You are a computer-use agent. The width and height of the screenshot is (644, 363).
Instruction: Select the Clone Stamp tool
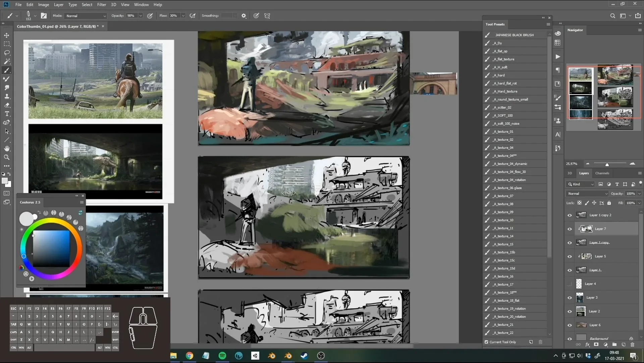click(x=7, y=96)
